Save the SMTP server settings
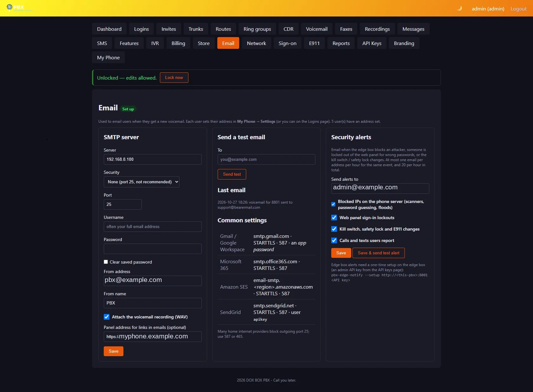 click(113, 351)
